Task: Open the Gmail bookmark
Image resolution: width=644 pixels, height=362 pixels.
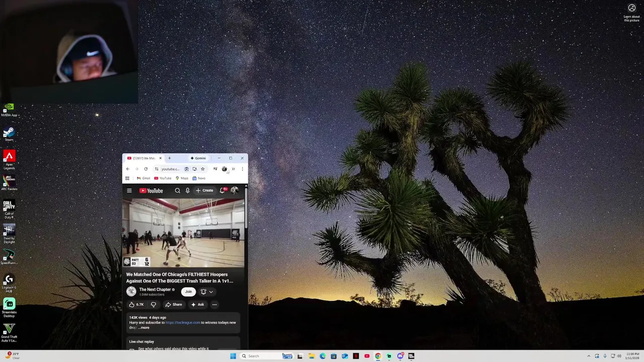Action: [x=143, y=178]
